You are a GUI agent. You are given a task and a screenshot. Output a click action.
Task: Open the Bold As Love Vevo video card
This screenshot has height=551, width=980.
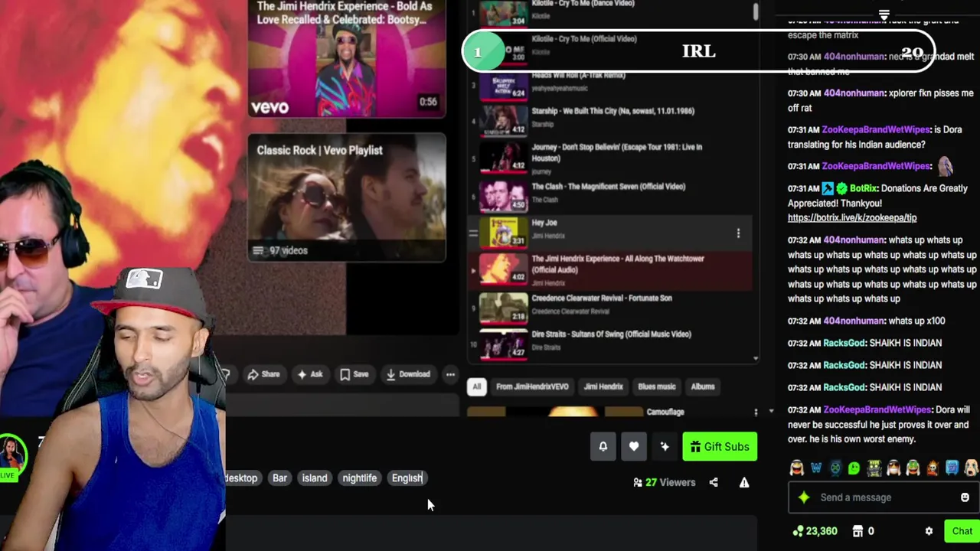coord(347,58)
